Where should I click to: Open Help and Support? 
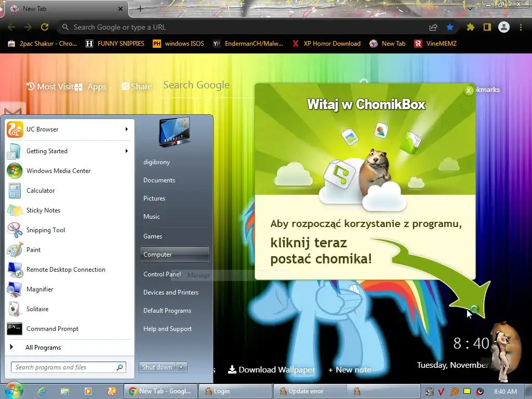[x=167, y=329]
